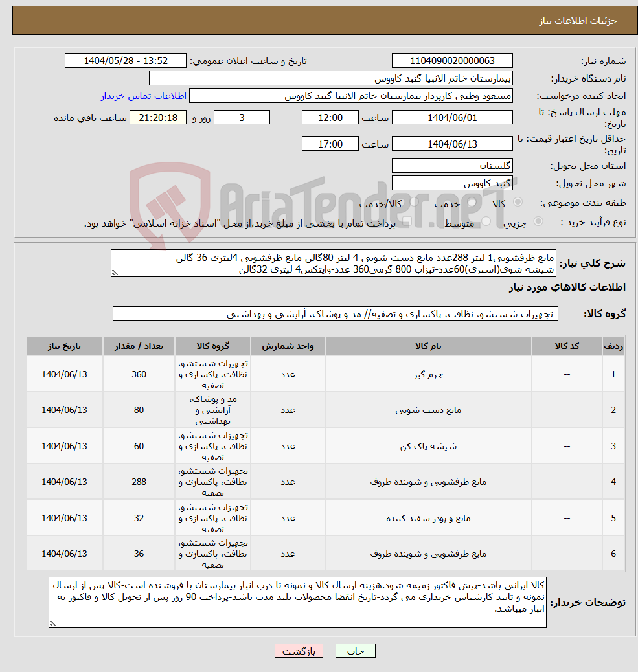
Task: Select the متوسط purchase process radio
Action: tap(484, 221)
